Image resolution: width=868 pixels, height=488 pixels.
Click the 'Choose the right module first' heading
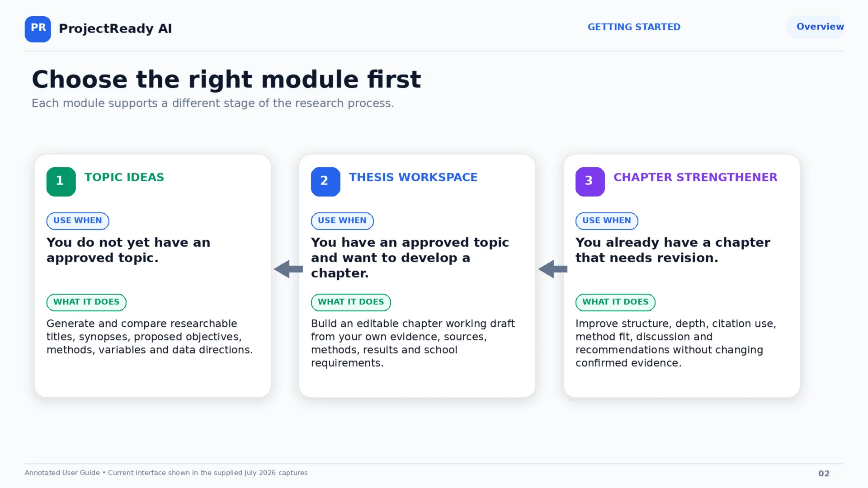pos(226,80)
